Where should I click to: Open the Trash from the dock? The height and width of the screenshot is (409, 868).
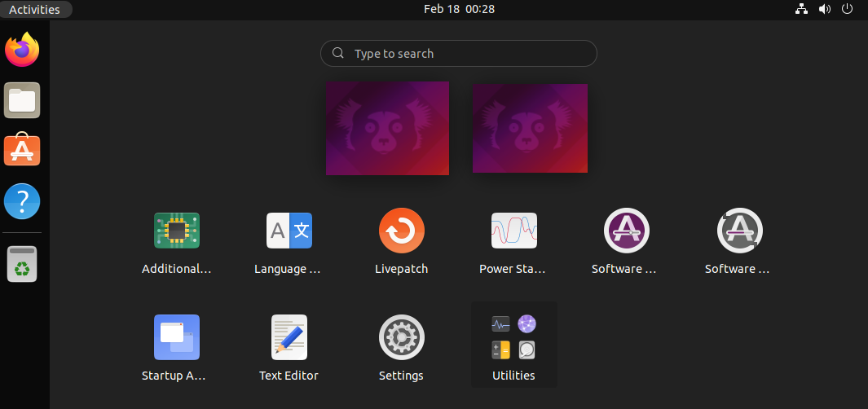coord(22,264)
